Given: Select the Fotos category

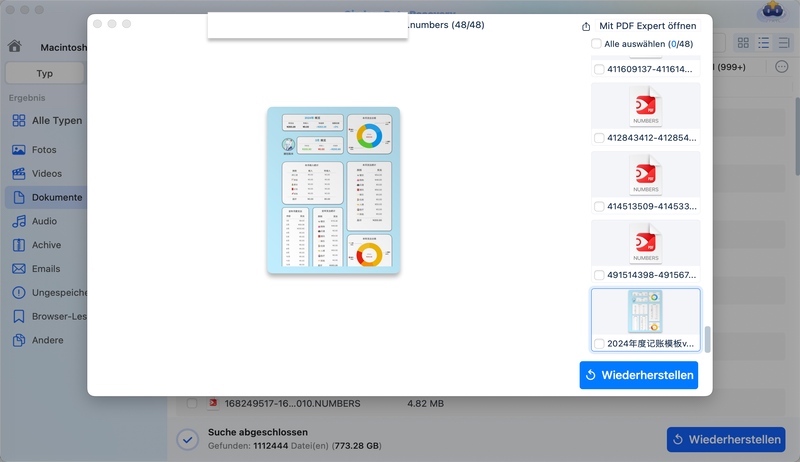Looking at the screenshot, I should [46, 149].
